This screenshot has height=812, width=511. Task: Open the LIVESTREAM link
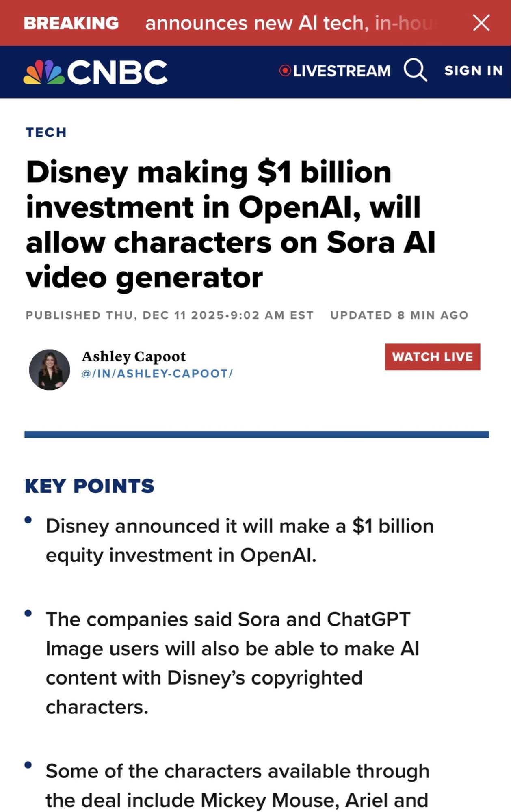(x=342, y=71)
